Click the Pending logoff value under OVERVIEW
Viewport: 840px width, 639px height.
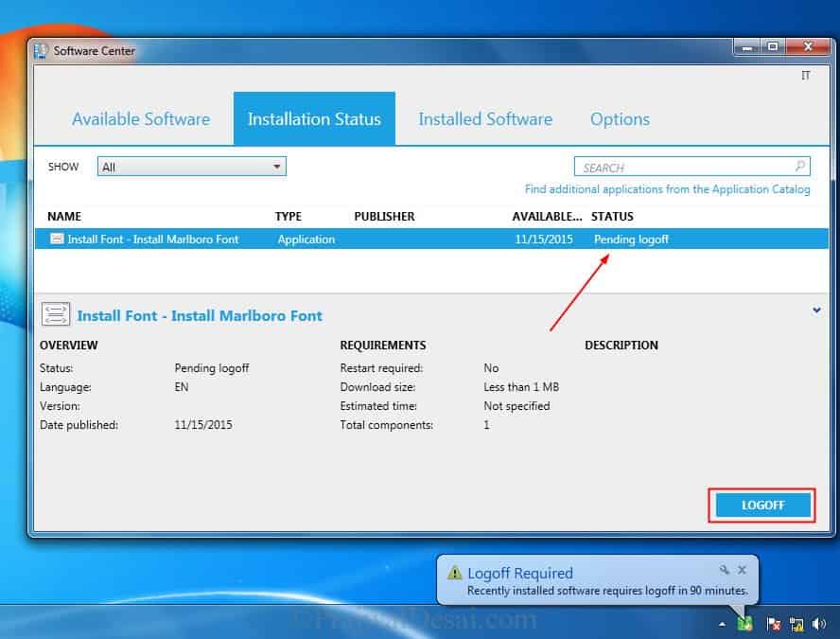click(x=212, y=368)
